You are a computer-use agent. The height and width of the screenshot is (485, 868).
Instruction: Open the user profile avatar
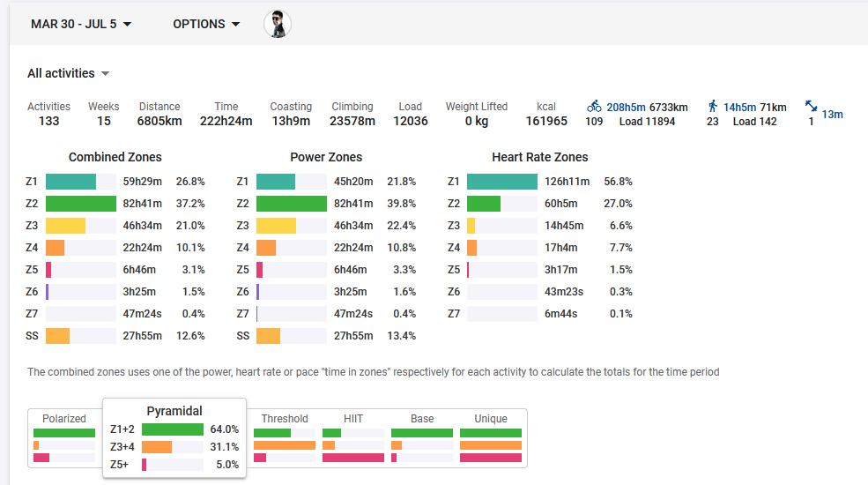[278, 24]
